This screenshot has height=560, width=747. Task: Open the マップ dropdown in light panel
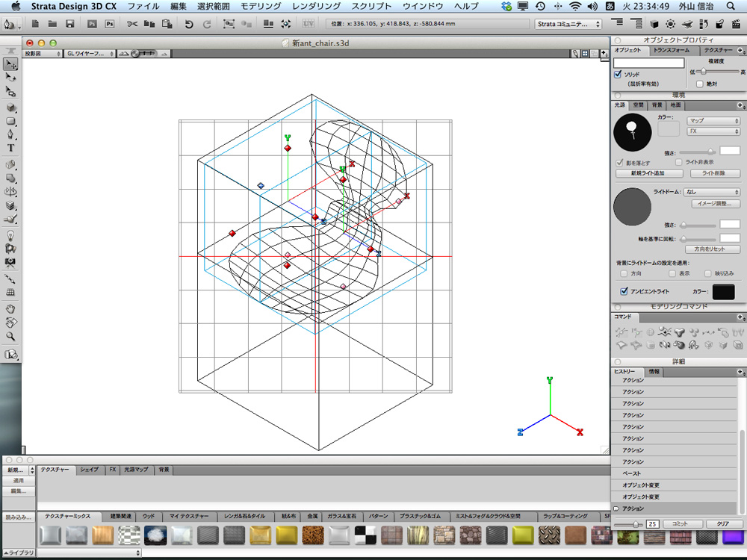tap(713, 120)
